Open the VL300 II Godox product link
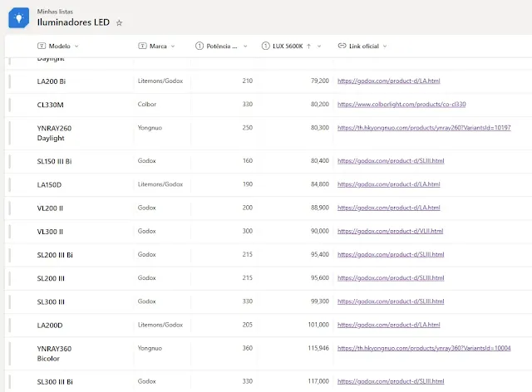 point(390,231)
